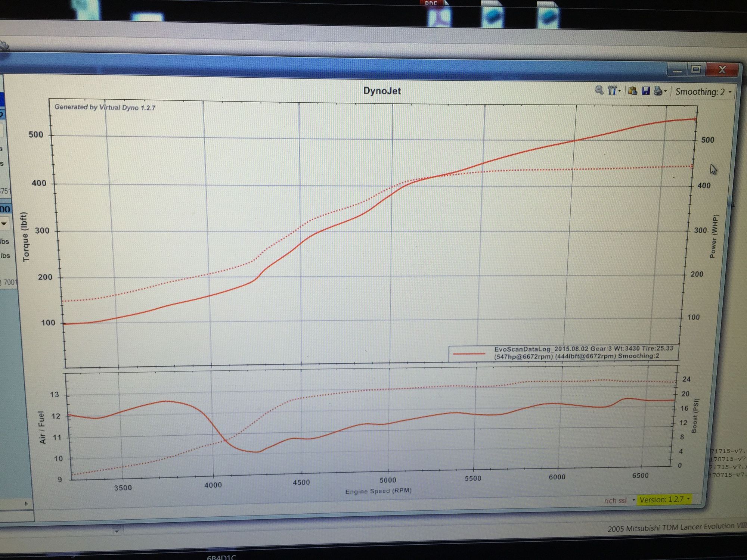Save graph with the floppy disk icon
Image resolution: width=747 pixels, height=560 pixels.
click(x=645, y=91)
